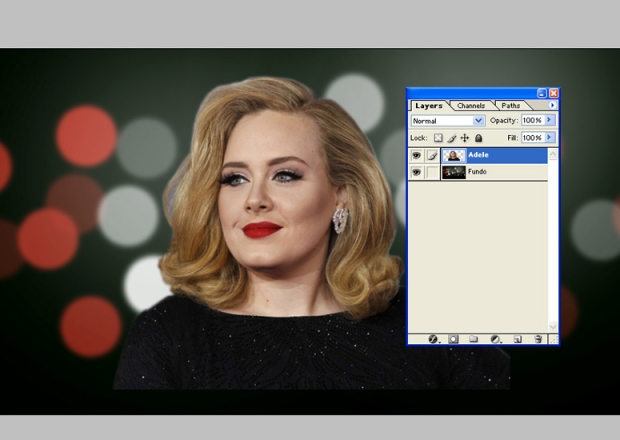The width and height of the screenshot is (620, 440).
Task: Hide the Fundo layer
Action: tap(416, 172)
